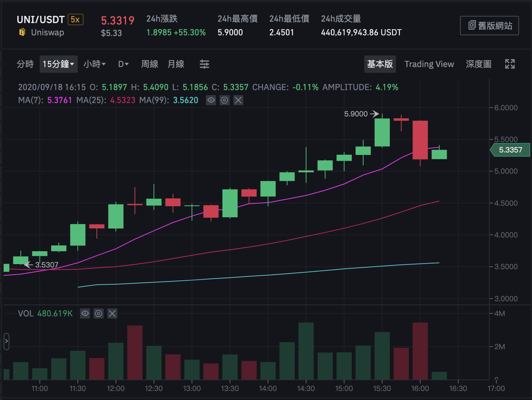Click the +55.30% change value
This screenshot has height=400, width=532.
[190, 32]
